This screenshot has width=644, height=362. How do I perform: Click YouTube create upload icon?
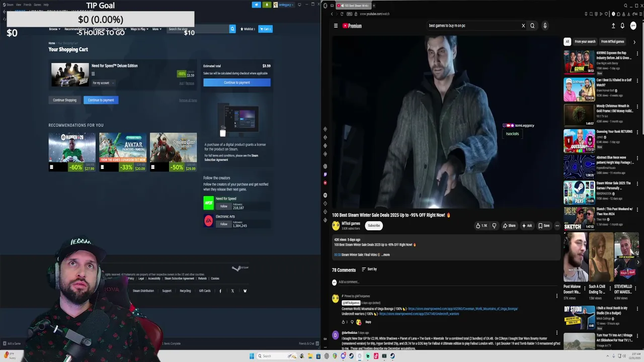pos(613,26)
